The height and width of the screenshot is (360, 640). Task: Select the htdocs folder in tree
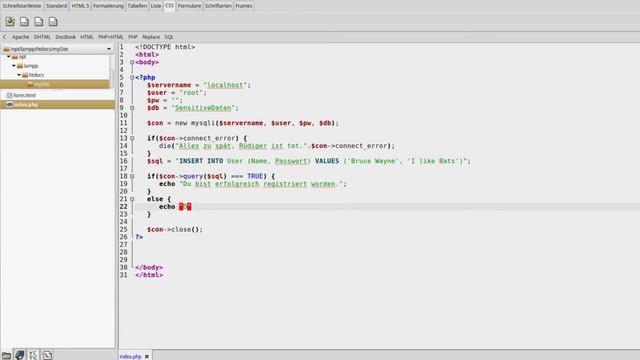pos(36,75)
